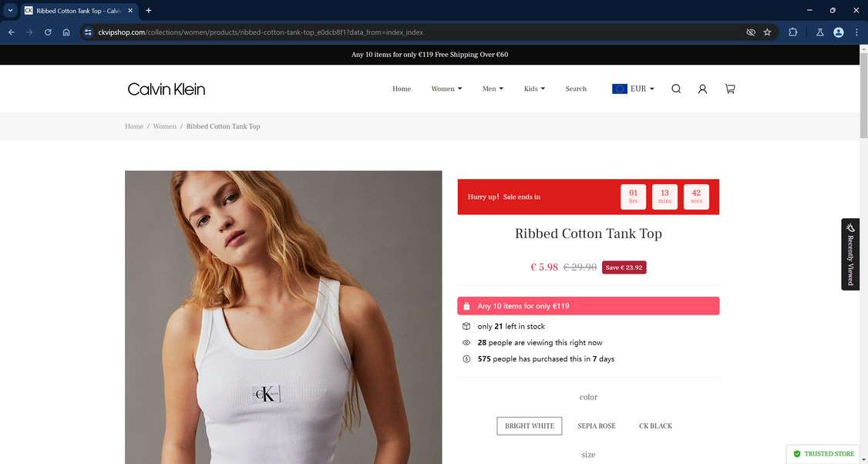Click the 13 mins countdown box
Viewport: 868px width, 464px height.
pyautogui.click(x=664, y=197)
